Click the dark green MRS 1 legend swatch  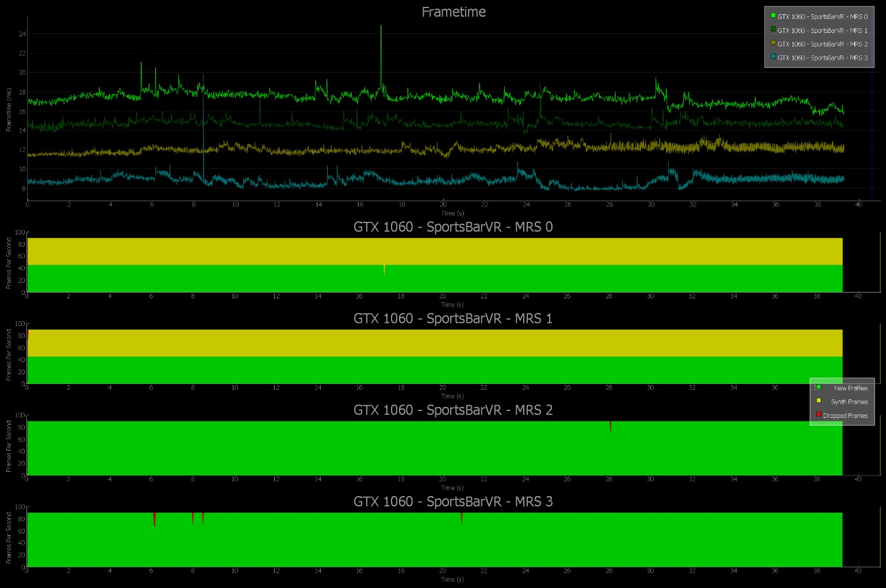[x=773, y=29]
